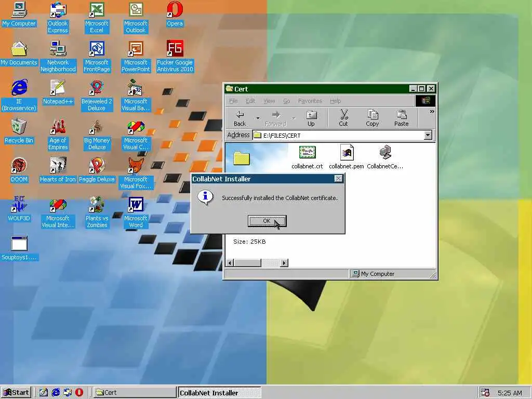This screenshot has width=532, height=399.
Task: Expand Address bar dropdown
Action: click(428, 136)
